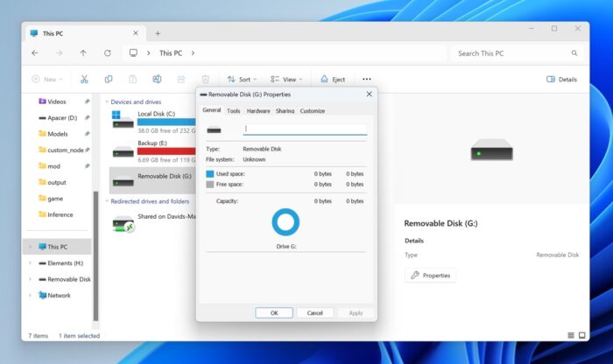Viewport: 613px width, 364px height.
Task: Eject the removable disk
Action: click(333, 79)
